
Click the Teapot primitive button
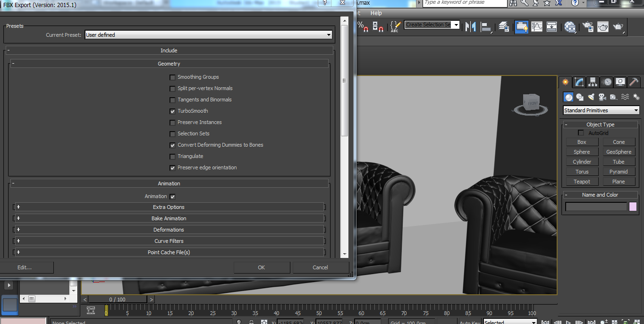582,182
